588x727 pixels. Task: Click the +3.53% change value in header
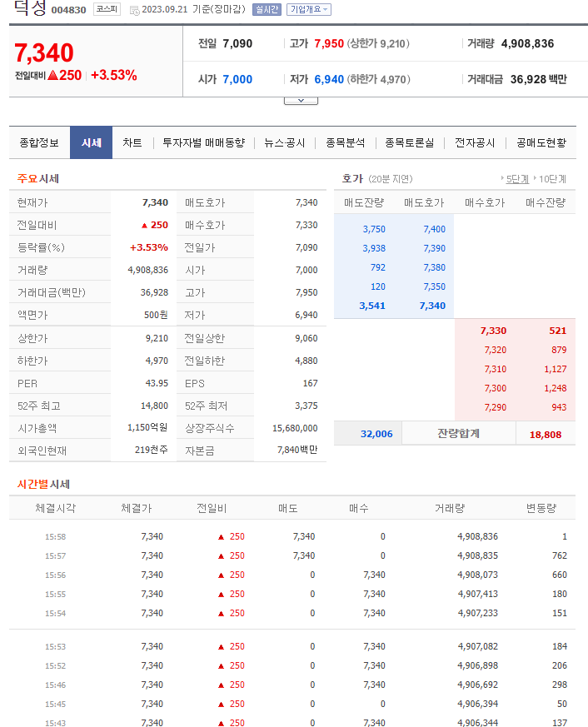click(114, 75)
